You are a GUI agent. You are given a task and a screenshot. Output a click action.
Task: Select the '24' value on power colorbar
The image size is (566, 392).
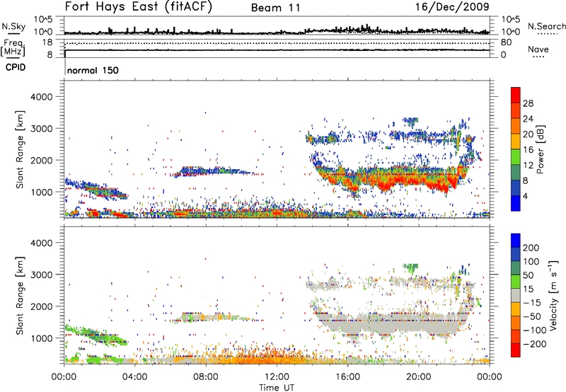(x=528, y=119)
